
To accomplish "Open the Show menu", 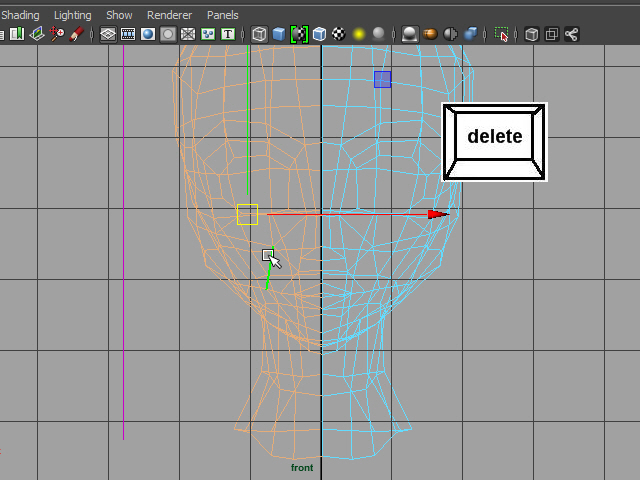I will [119, 15].
